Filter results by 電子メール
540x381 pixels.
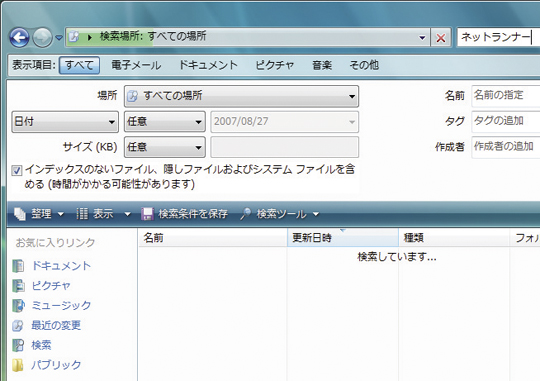(x=136, y=65)
